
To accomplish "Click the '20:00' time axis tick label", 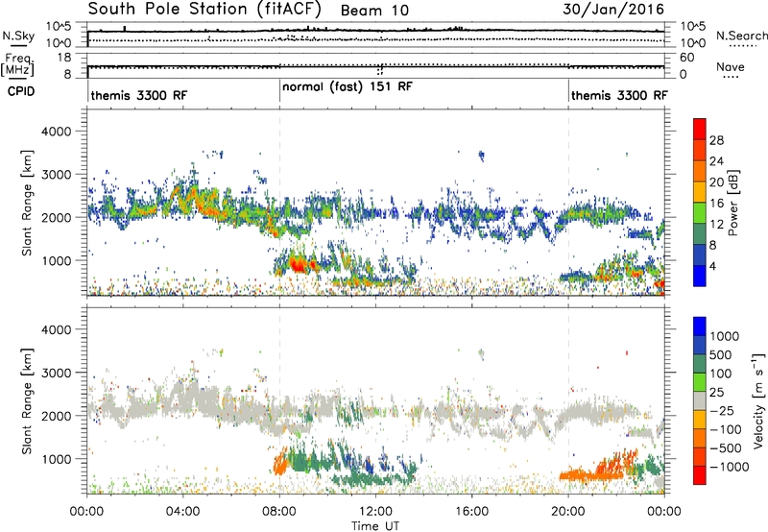I will tap(568, 512).
